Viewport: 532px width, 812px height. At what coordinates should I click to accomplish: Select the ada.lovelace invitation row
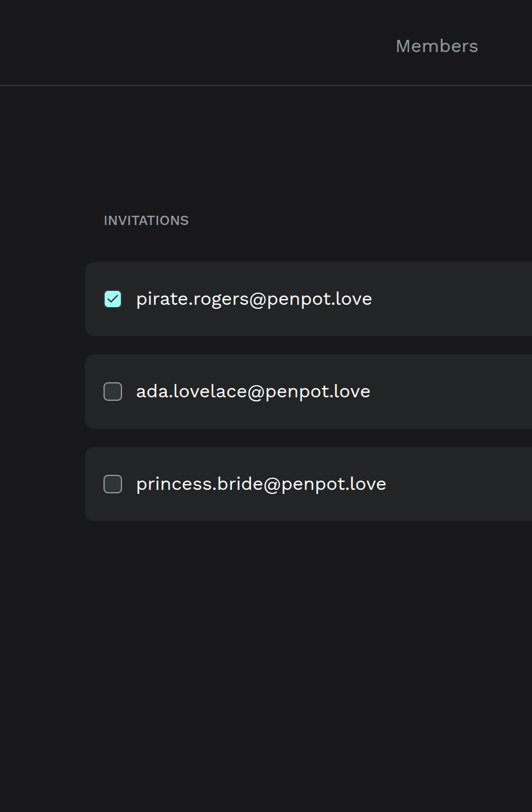tap(309, 392)
